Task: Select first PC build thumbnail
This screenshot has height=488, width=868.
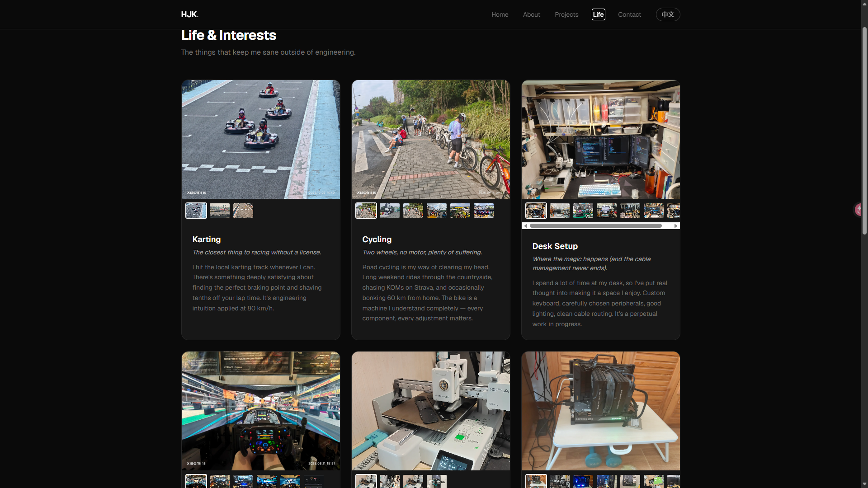Action: click(536, 481)
